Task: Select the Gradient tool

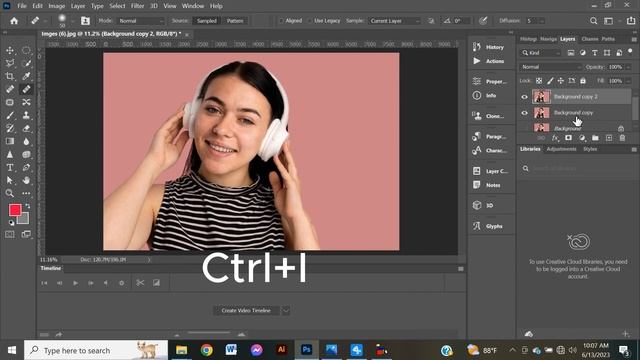Action: (x=10, y=141)
